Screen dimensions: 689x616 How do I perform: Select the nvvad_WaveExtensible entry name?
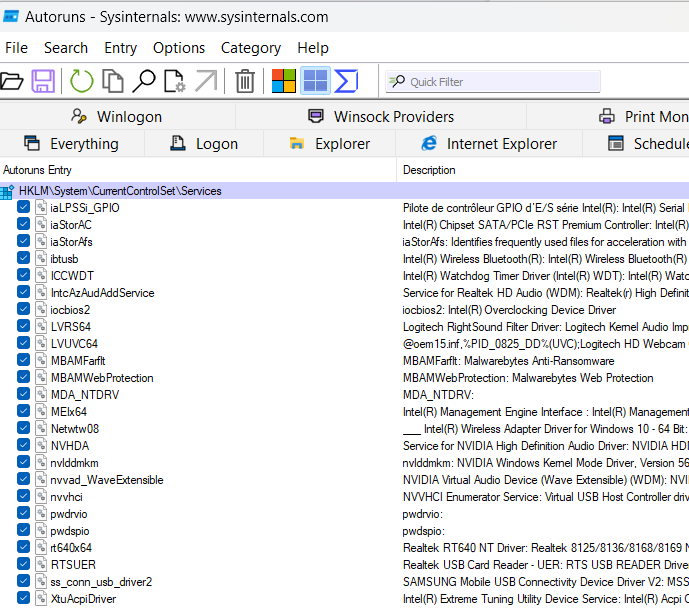pyautogui.click(x=107, y=480)
